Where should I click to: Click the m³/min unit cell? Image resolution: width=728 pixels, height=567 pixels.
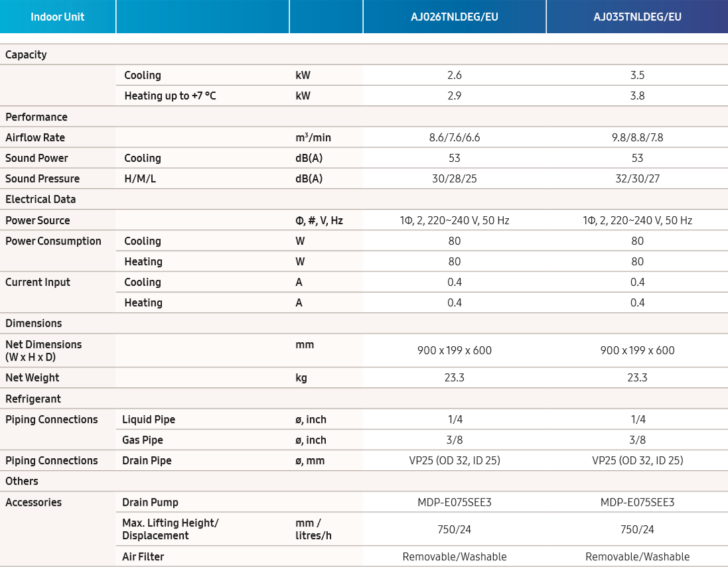[313, 137]
